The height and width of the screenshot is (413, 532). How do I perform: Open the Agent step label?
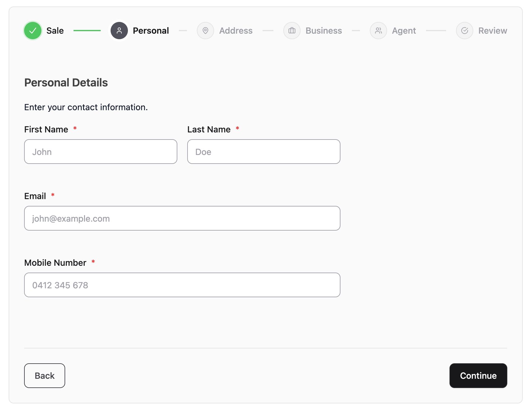404,31
